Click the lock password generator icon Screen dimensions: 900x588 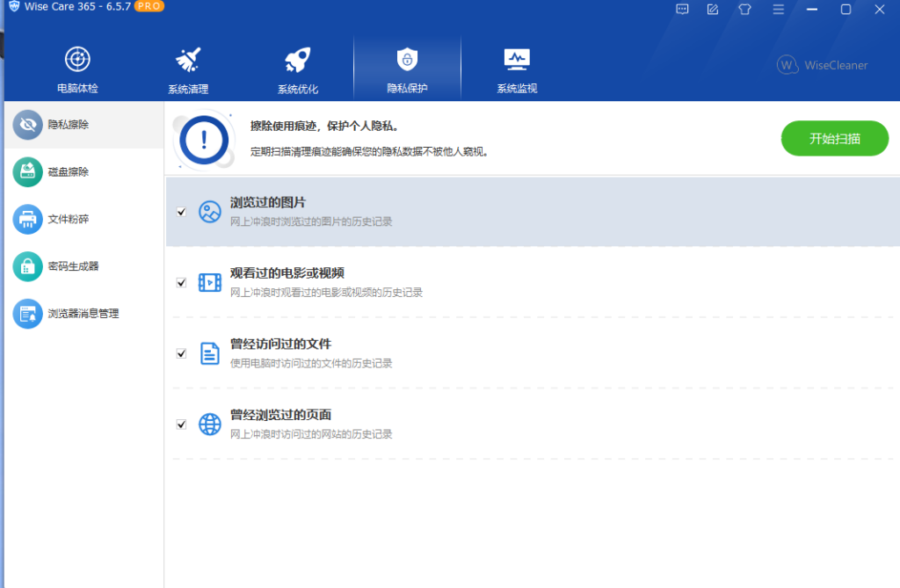pyautogui.click(x=27, y=266)
